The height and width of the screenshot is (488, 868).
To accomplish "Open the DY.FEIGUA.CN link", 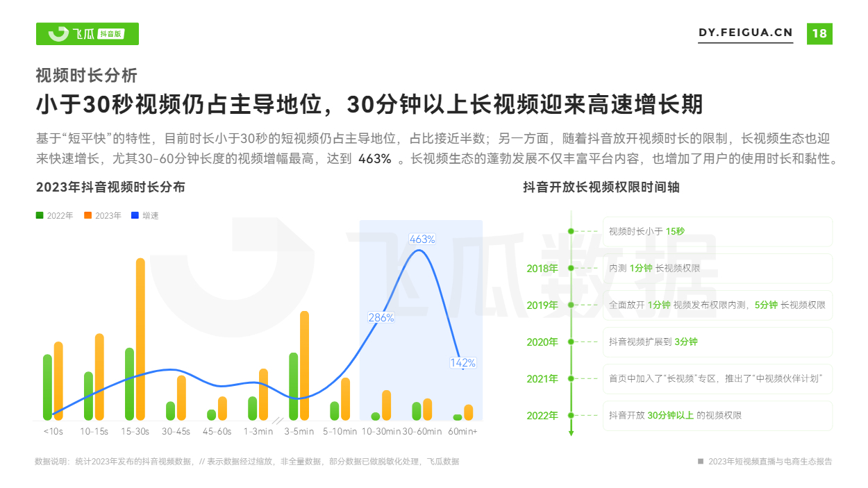I will 745,33.
